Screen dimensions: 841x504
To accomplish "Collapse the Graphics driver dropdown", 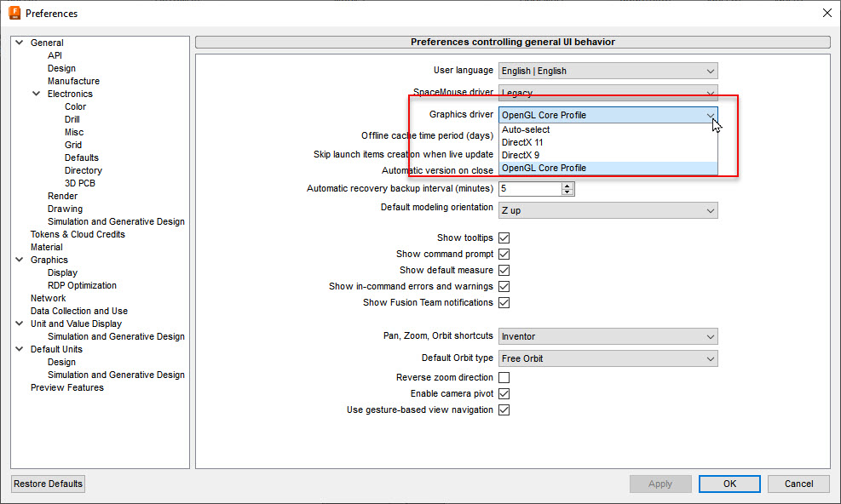I will coord(608,115).
